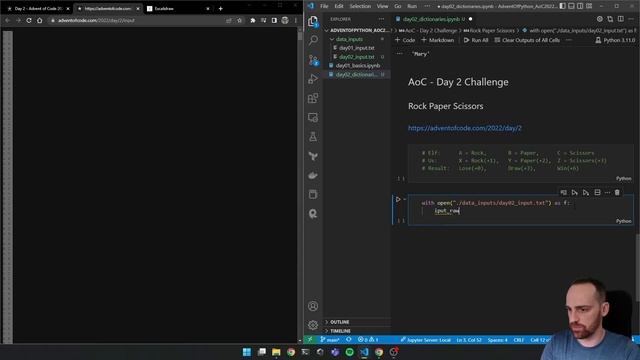
Task: Open the Remote Explorer view
Action: tap(313, 118)
